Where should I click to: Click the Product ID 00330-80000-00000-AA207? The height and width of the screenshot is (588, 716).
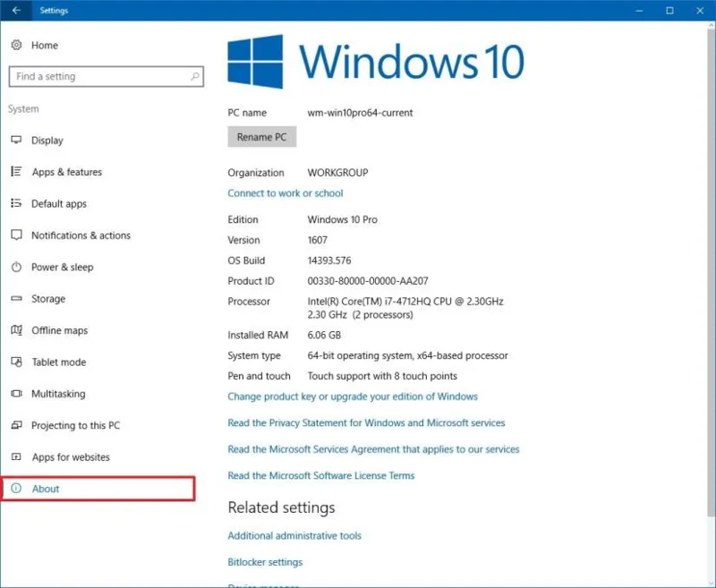pos(368,281)
